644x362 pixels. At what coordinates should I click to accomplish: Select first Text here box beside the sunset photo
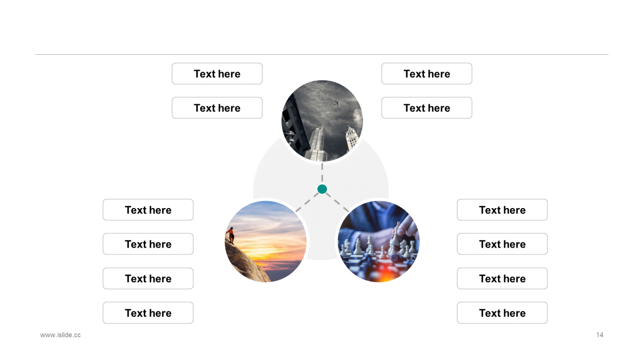pyautogui.click(x=148, y=210)
